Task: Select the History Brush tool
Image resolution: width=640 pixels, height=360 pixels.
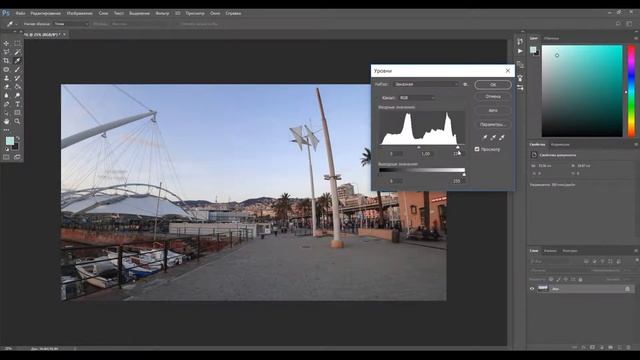Action: [18, 78]
